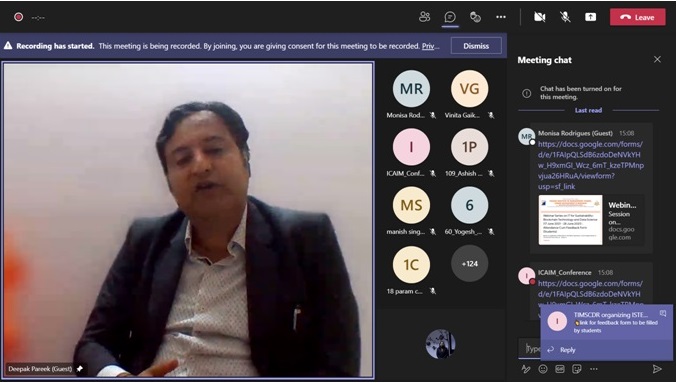The width and height of the screenshot is (677, 383).
Task: Click Monisa Rodrigues chat avatar
Action: pyautogui.click(x=526, y=136)
